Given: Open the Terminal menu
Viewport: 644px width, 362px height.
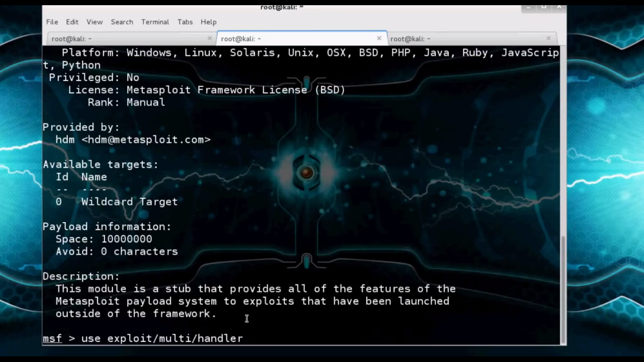Looking at the screenshot, I should [155, 22].
